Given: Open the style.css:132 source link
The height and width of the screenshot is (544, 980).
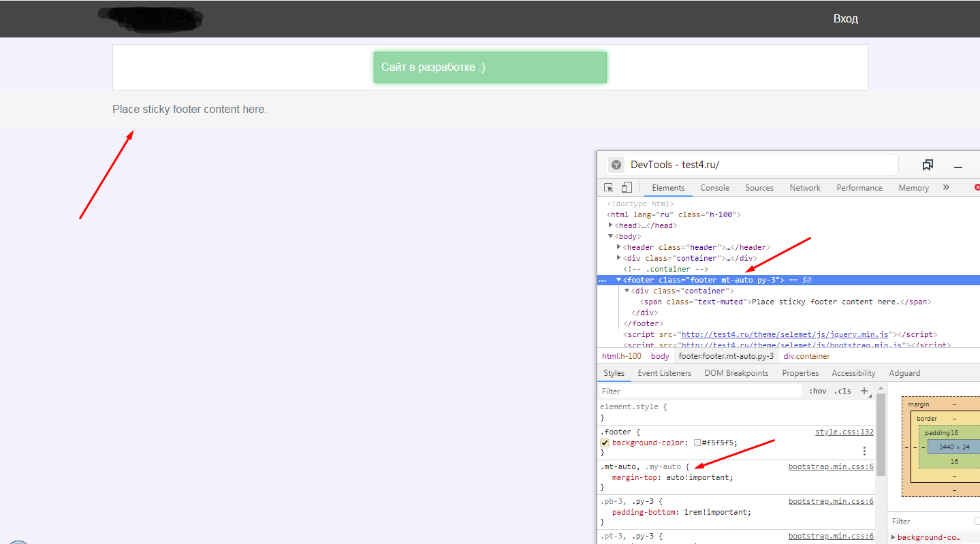Looking at the screenshot, I should coord(844,432).
